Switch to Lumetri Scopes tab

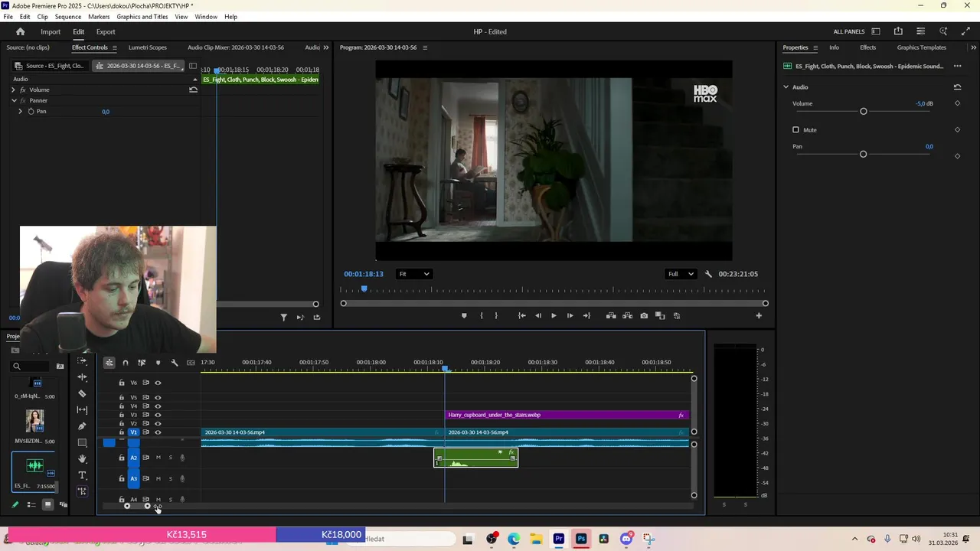click(147, 47)
